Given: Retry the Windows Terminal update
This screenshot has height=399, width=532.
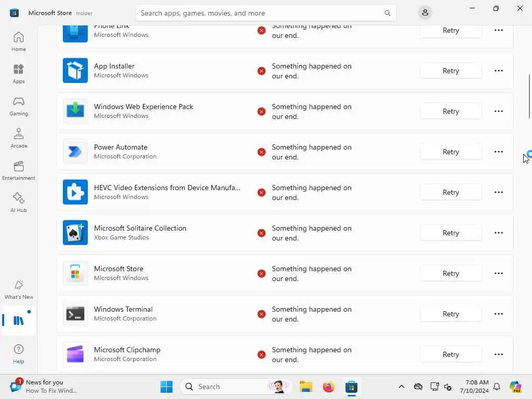Looking at the screenshot, I should [x=450, y=314].
